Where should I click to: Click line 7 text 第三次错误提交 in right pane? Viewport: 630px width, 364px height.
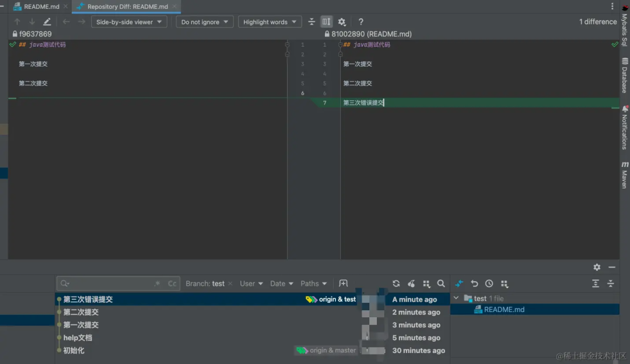[x=363, y=103]
